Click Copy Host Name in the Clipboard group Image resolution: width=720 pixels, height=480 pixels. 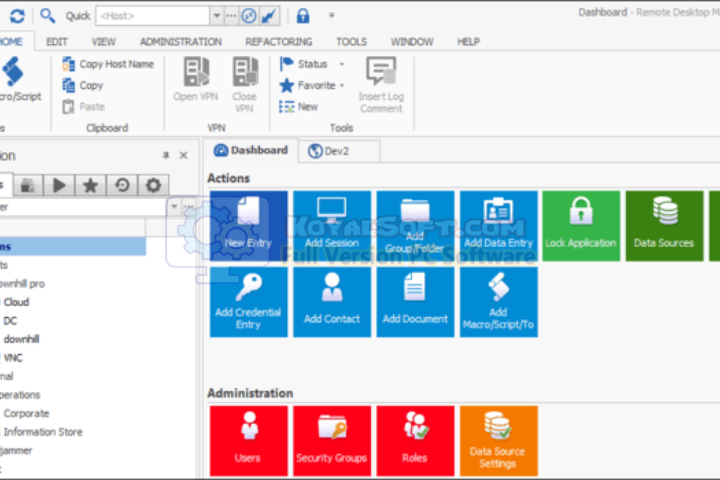pos(108,64)
